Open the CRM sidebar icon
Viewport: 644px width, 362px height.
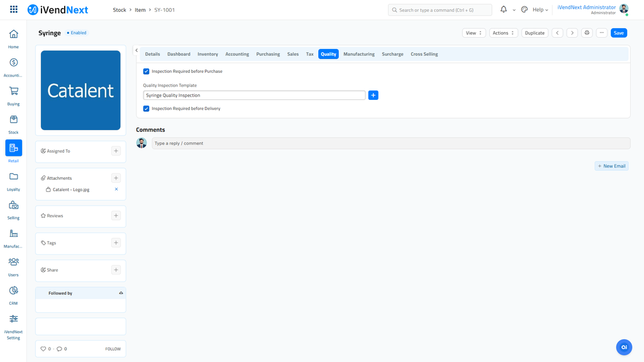(13, 291)
